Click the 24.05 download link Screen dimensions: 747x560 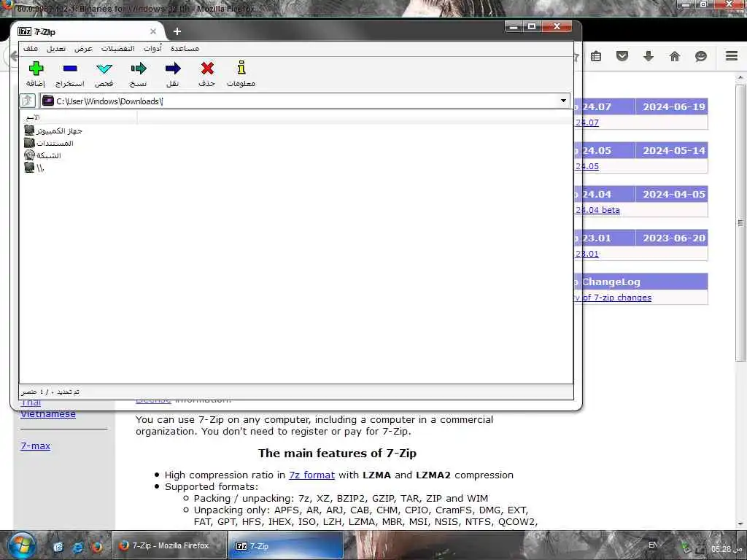(587, 166)
